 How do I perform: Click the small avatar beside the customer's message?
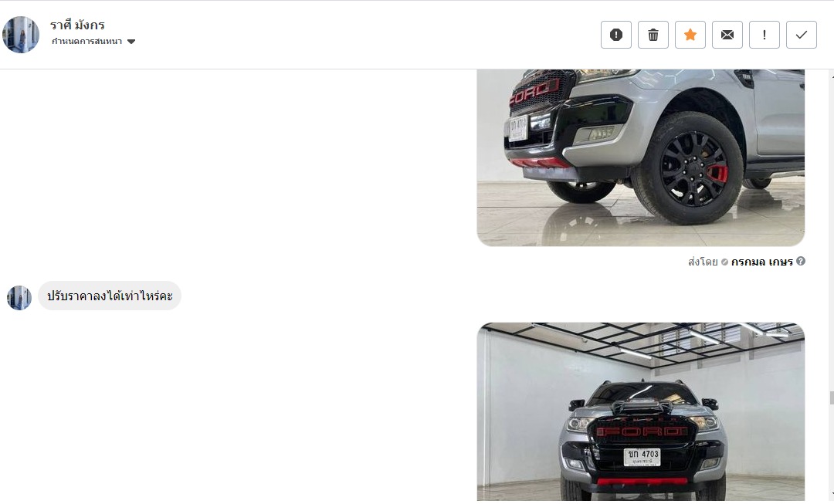(19, 298)
